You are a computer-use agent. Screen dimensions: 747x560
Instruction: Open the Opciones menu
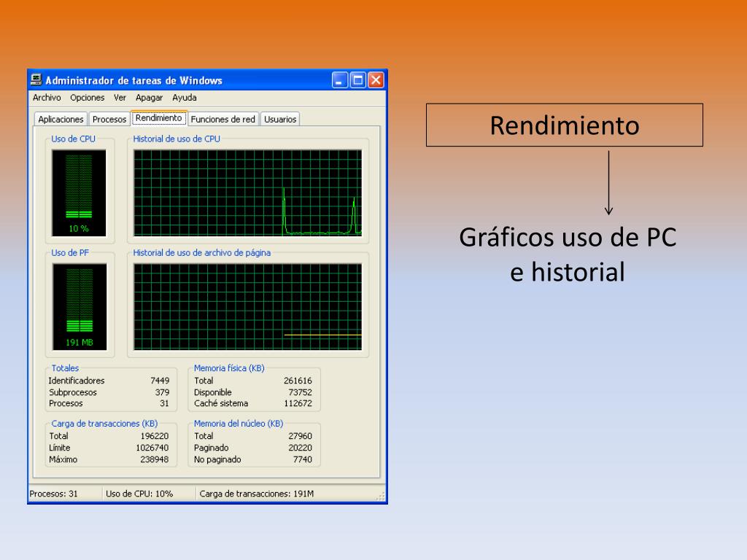tap(88, 98)
